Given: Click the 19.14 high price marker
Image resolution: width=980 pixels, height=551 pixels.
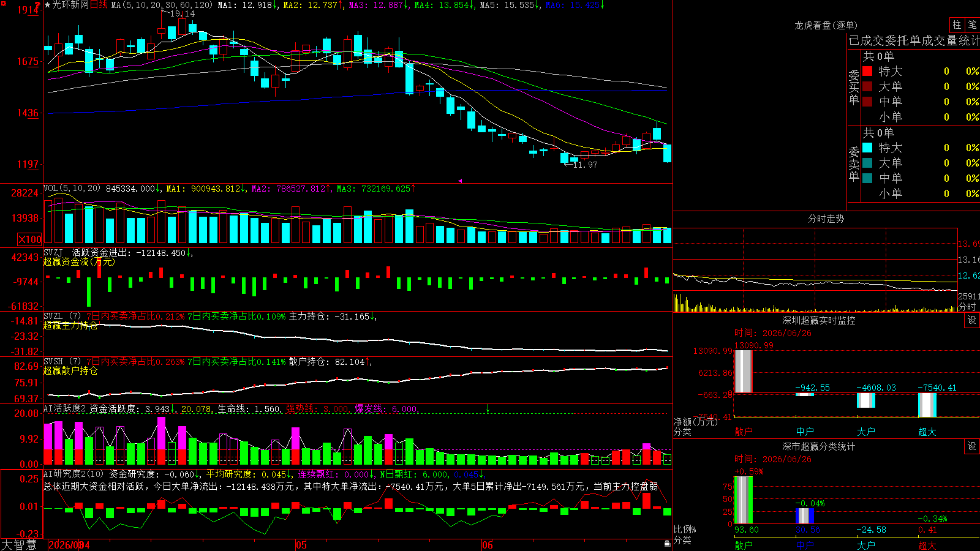Looking at the screenshot, I should pos(182,13).
